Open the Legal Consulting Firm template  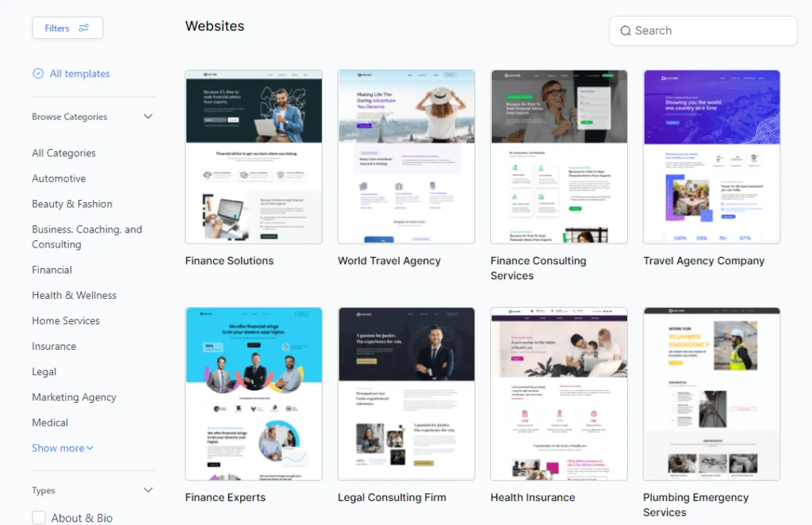pyautogui.click(x=406, y=393)
